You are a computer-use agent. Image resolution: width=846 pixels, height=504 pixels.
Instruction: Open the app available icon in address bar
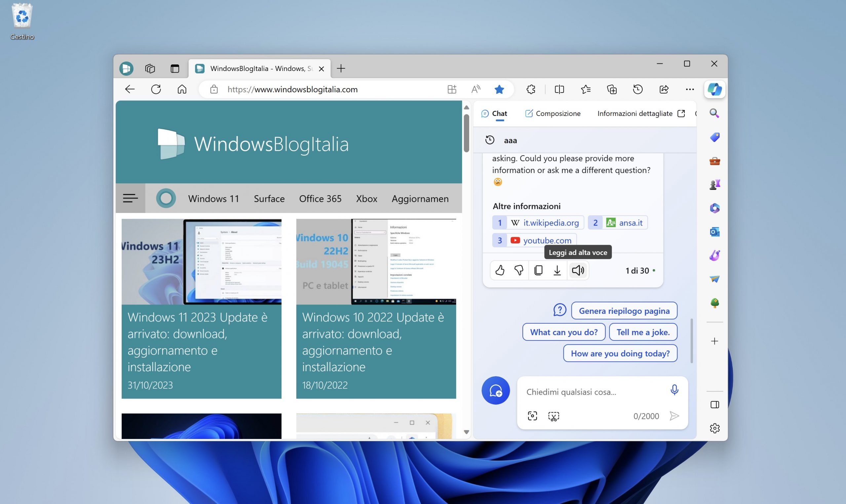click(452, 89)
